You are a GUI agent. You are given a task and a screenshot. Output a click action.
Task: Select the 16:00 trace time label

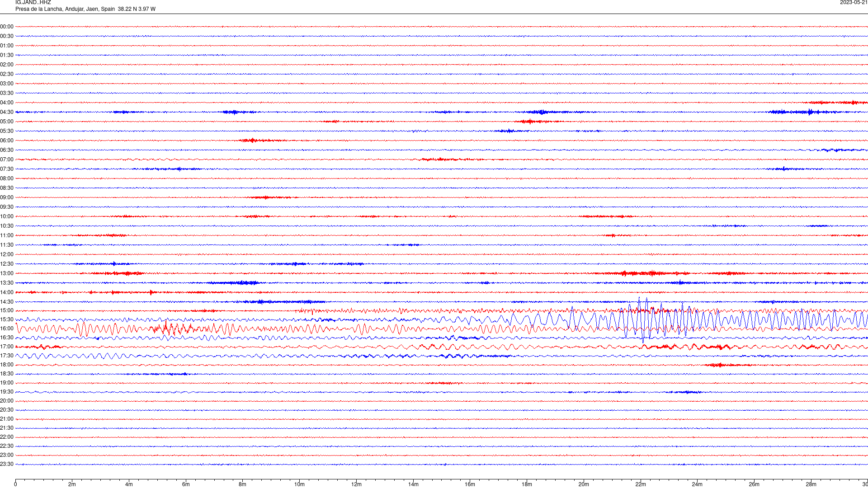point(7,328)
